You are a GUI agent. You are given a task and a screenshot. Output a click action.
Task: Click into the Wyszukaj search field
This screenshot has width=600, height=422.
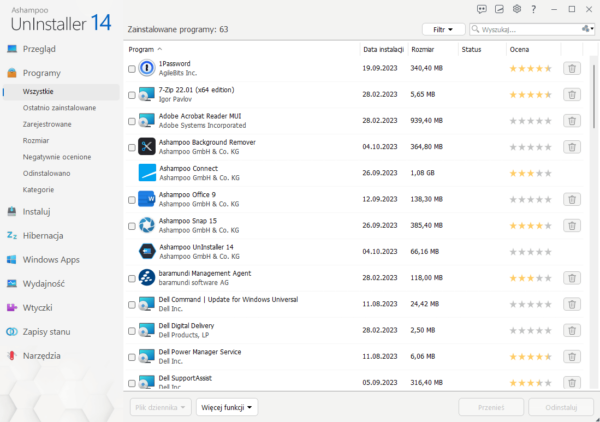pyautogui.click(x=528, y=30)
